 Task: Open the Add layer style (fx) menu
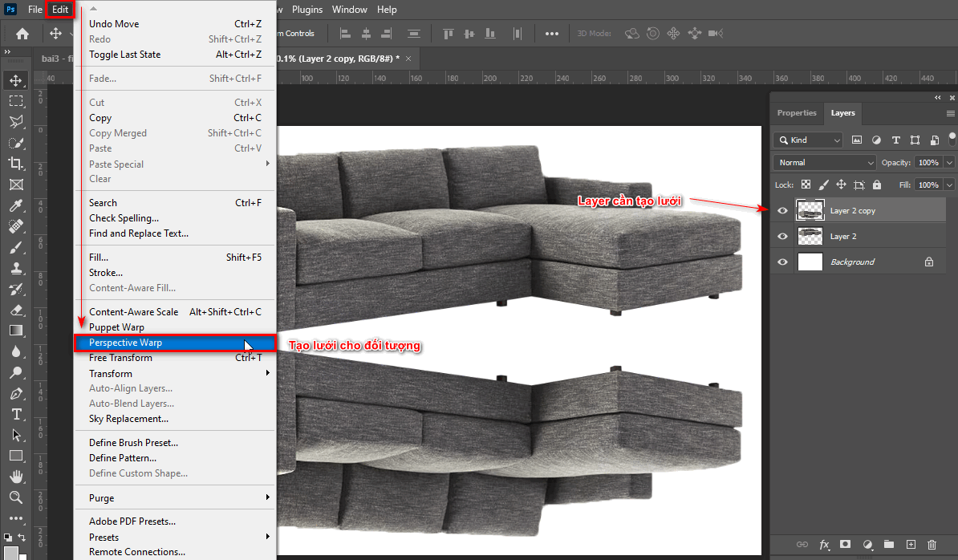tap(824, 545)
